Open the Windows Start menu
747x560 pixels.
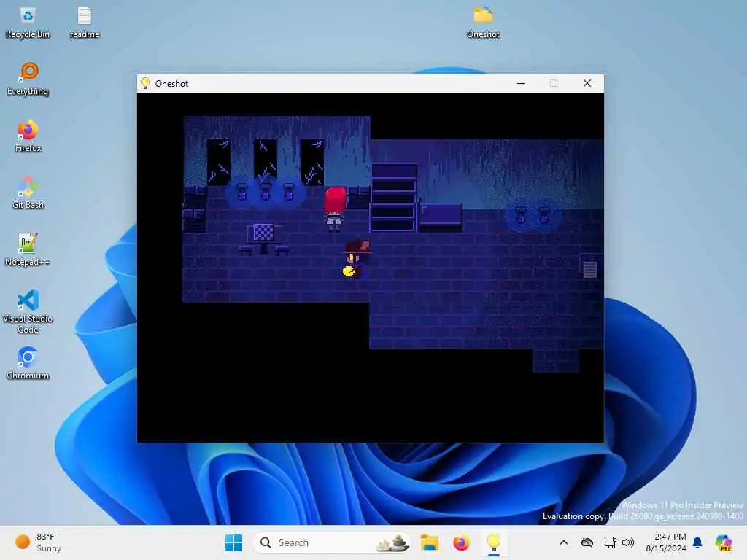[x=233, y=542]
